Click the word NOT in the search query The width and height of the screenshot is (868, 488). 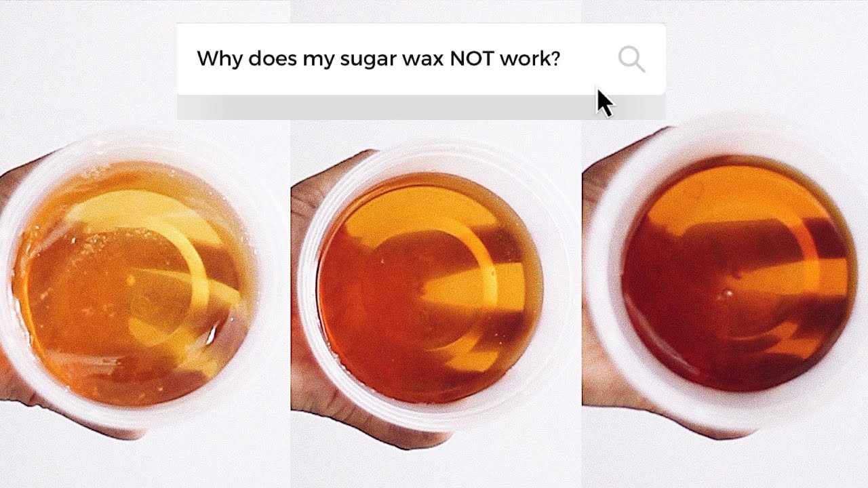[x=472, y=59]
